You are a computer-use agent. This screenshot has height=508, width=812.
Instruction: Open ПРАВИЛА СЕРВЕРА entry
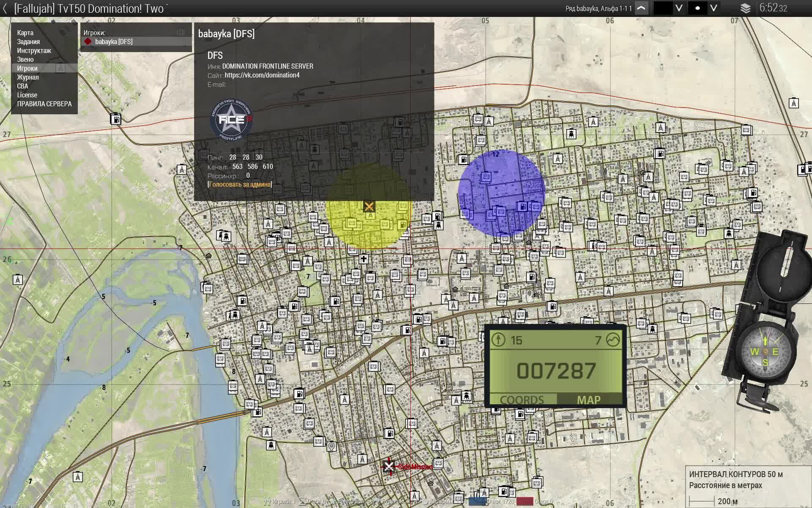(x=44, y=104)
